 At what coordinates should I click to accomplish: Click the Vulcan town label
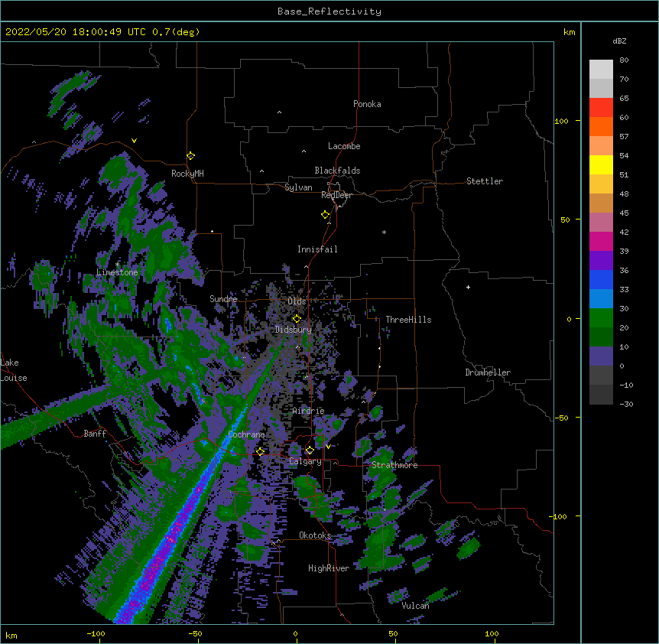pyautogui.click(x=415, y=606)
